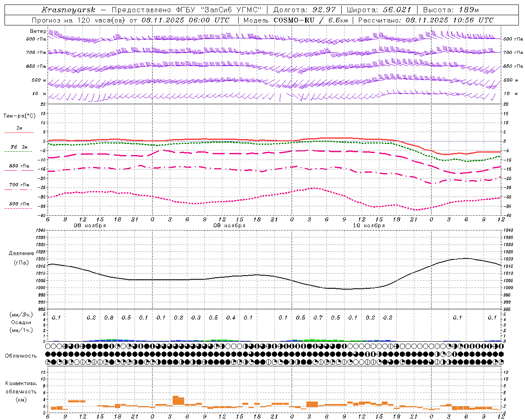
Task: Click the 10 ноября date label
Action: pyautogui.click(x=369, y=226)
